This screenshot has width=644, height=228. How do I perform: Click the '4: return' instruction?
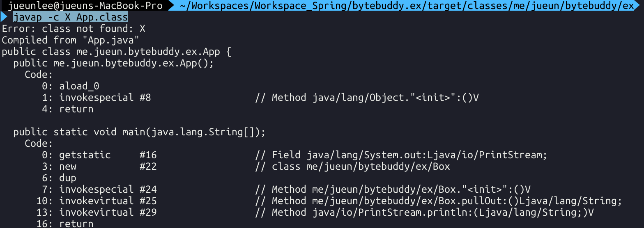pos(68,109)
